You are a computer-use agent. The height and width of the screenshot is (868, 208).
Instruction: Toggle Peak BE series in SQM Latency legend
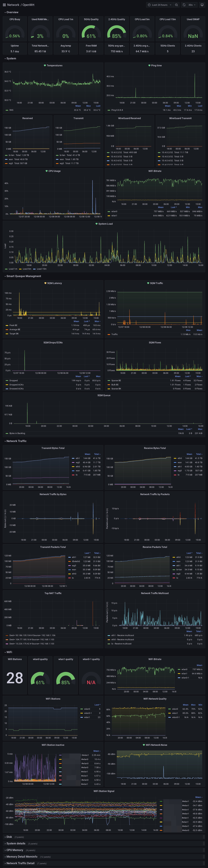(x=14, y=325)
